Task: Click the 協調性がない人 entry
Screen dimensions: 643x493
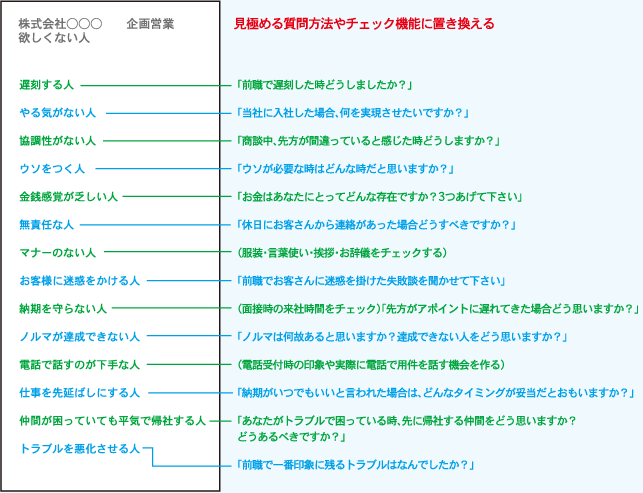Action: pos(57,141)
